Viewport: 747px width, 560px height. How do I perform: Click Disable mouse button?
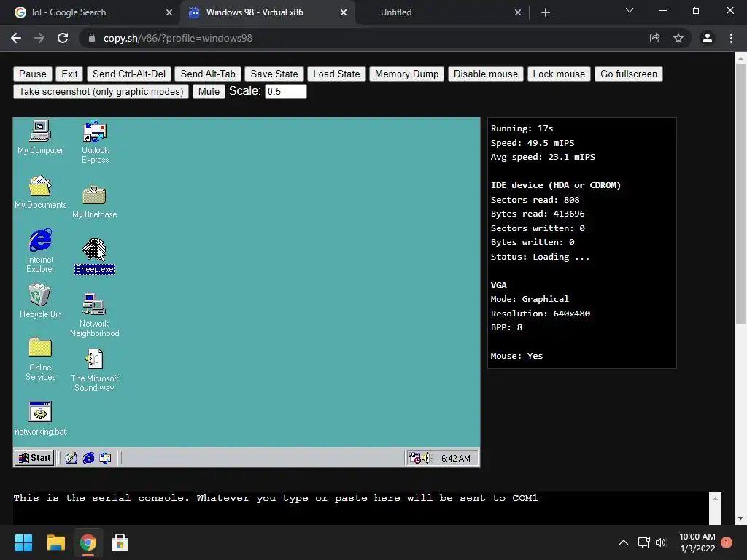[485, 74]
